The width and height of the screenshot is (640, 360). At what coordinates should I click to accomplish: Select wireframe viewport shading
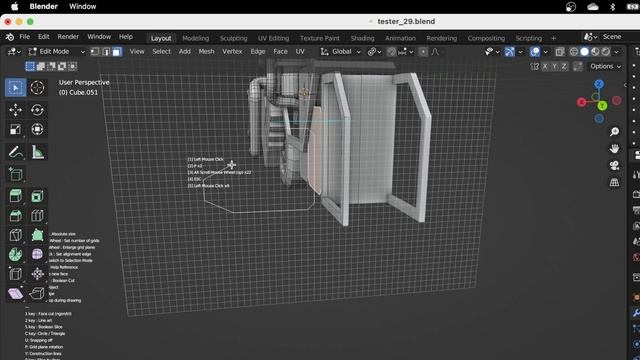pos(573,52)
